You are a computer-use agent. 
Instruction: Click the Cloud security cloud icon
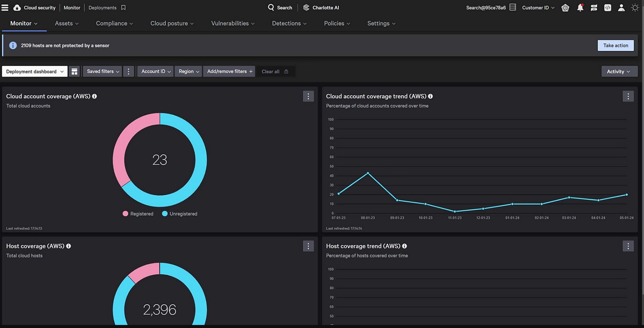point(17,7)
